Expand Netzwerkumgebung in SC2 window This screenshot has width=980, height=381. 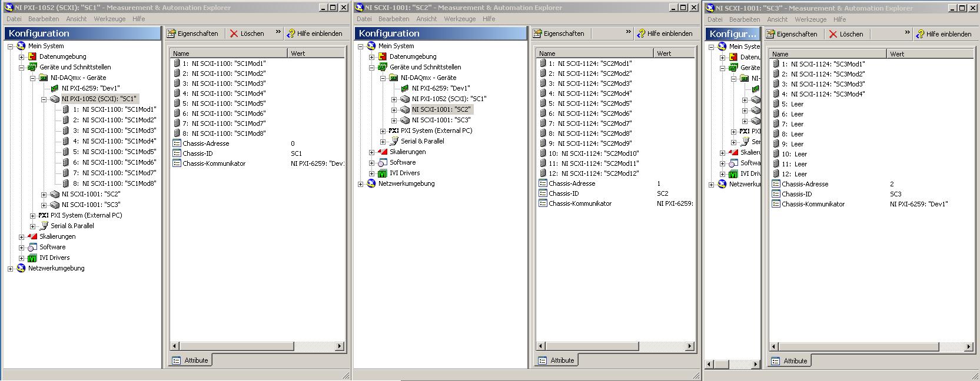[x=360, y=183]
